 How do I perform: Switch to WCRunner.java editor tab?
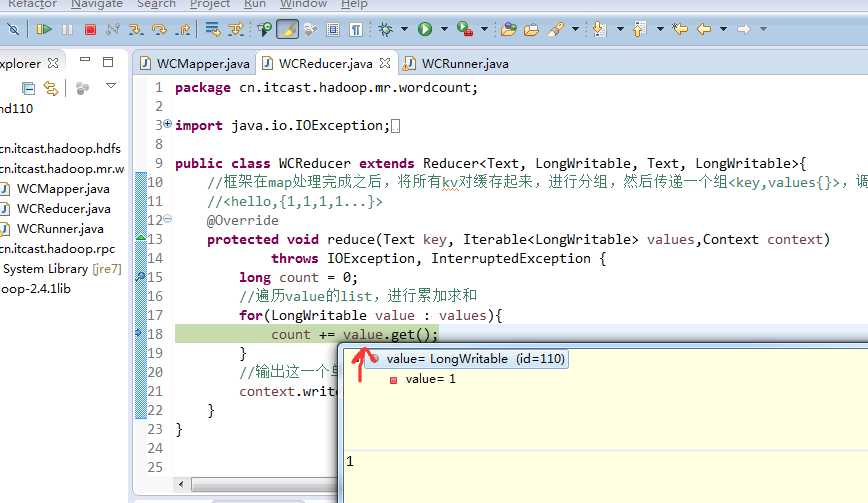coord(457,64)
